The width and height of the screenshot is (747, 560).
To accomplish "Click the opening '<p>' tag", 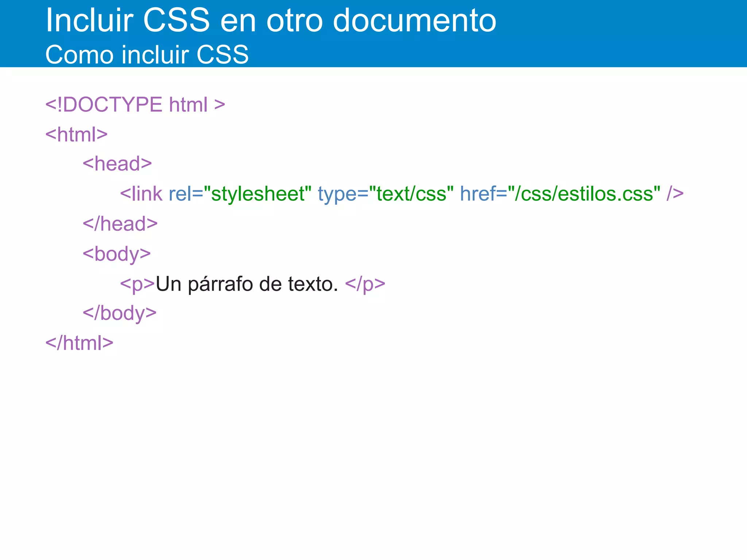I will [x=138, y=284].
